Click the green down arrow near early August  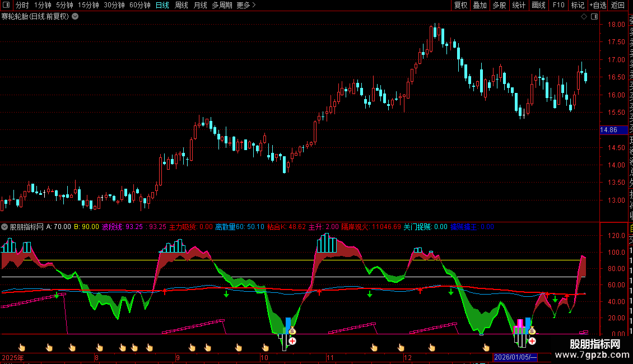click(x=57, y=295)
